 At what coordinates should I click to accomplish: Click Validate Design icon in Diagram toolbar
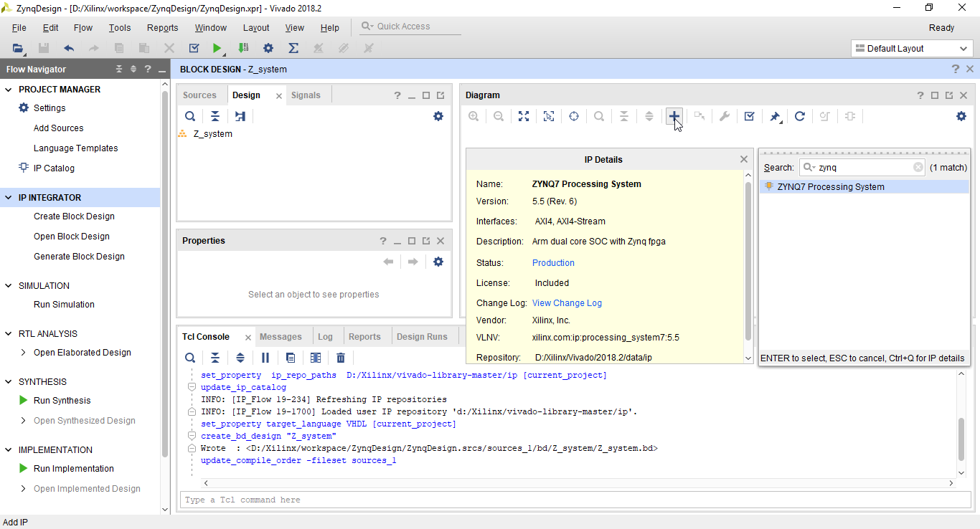tap(749, 116)
